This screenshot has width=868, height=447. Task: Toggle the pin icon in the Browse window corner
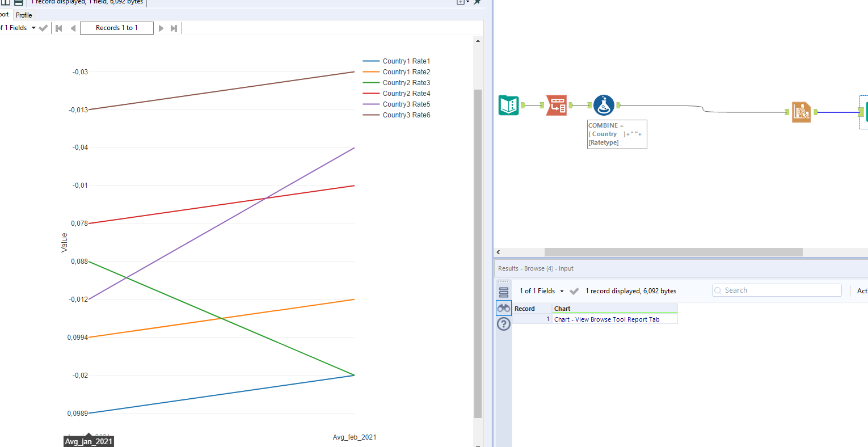coord(477,2)
